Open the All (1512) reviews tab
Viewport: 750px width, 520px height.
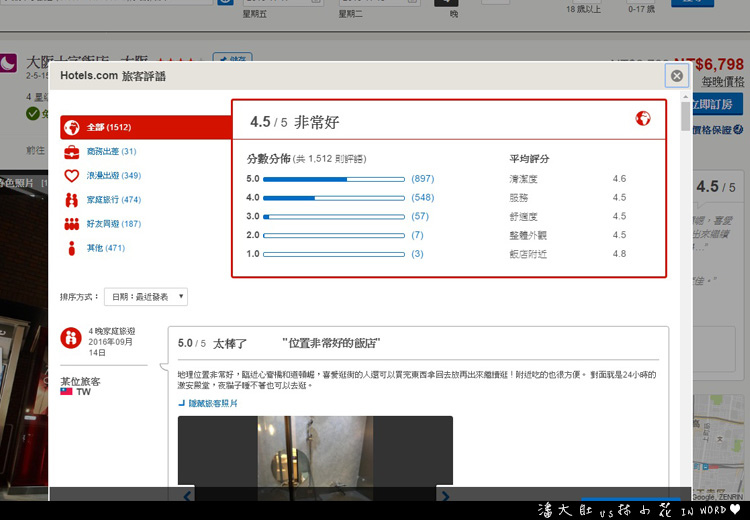[x=146, y=127]
